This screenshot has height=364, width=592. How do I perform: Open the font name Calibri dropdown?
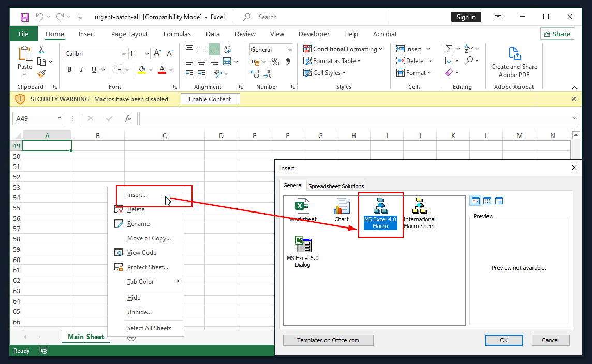pyautogui.click(x=124, y=54)
